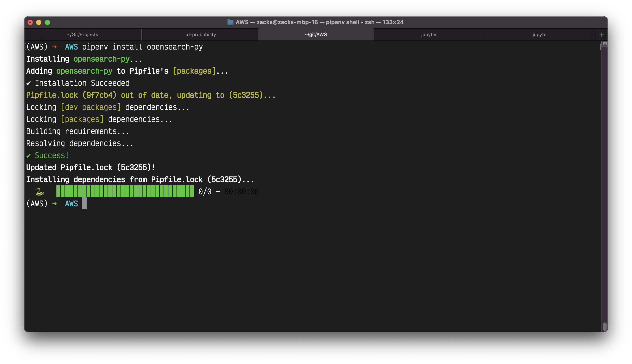Select the ~/git/AWS tab

click(316, 34)
